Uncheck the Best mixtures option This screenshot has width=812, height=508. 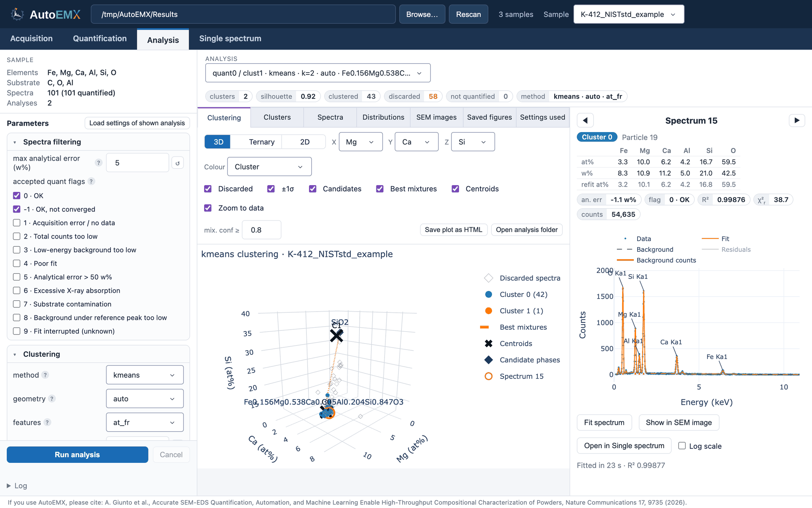(x=380, y=189)
